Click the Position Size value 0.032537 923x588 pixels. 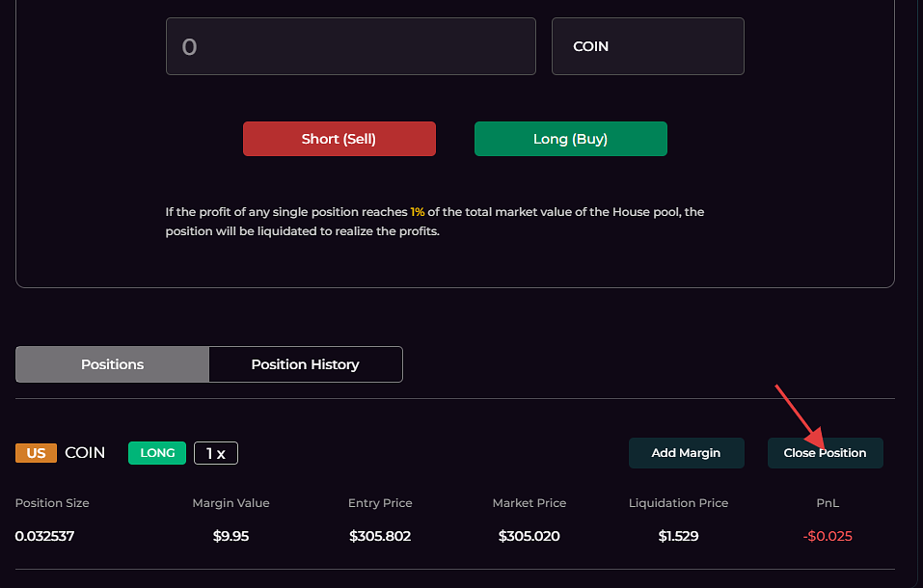pyautogui.click(x=44, y=536)
